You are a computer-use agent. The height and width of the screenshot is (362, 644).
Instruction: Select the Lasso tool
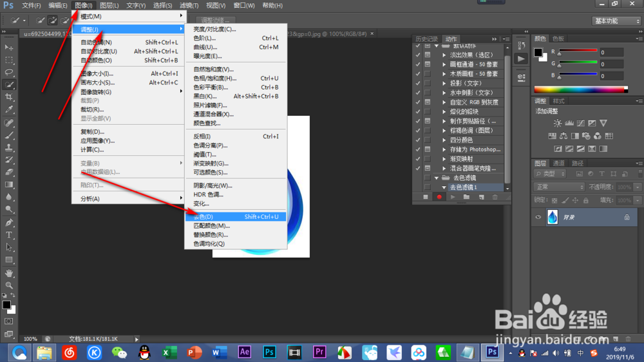point(8,72)
